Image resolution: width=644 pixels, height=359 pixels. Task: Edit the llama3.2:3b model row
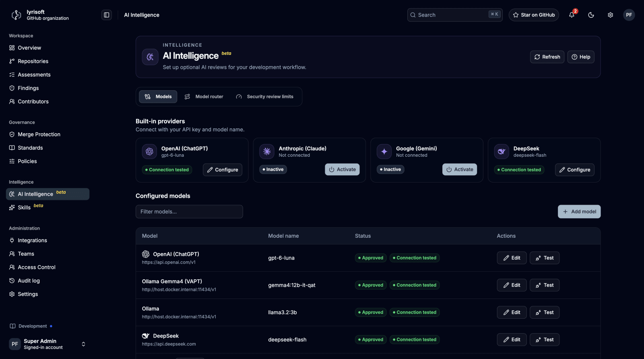tap(512, 312)
